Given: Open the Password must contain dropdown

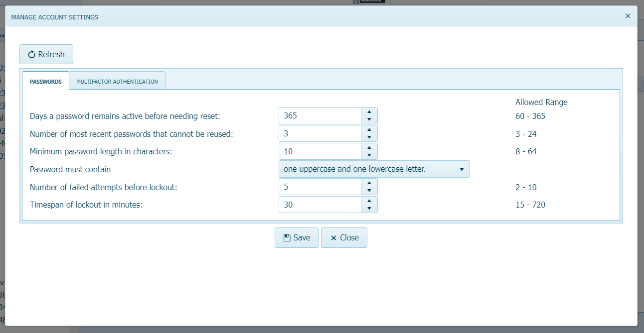Looking at the screenshot, I should tap(374, 169).
